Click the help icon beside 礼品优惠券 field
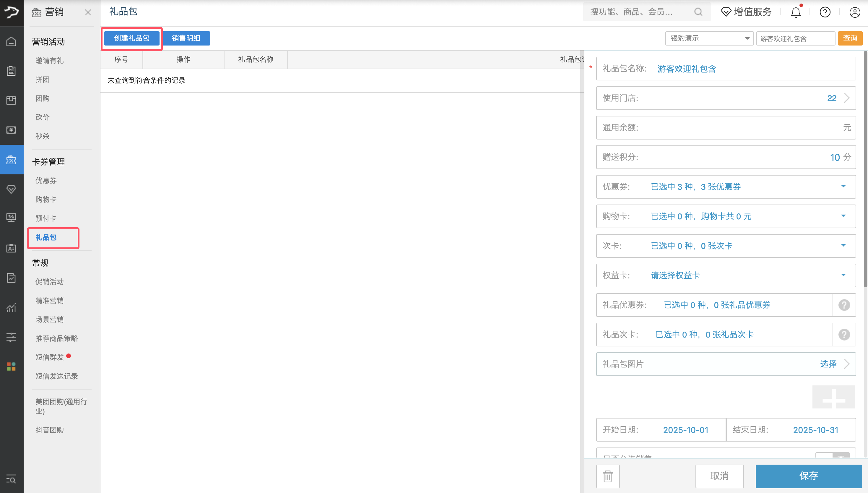 [844, 305]
